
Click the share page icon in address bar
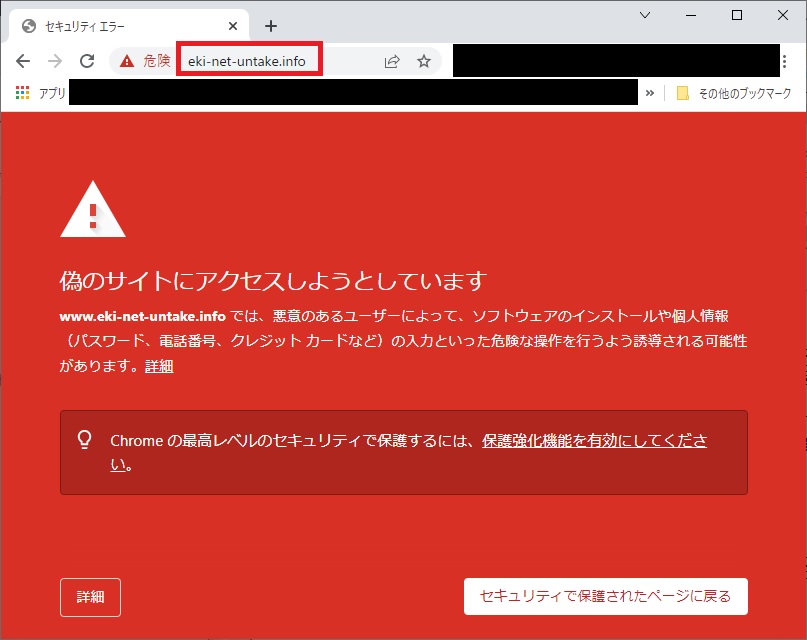pos(392,61)
